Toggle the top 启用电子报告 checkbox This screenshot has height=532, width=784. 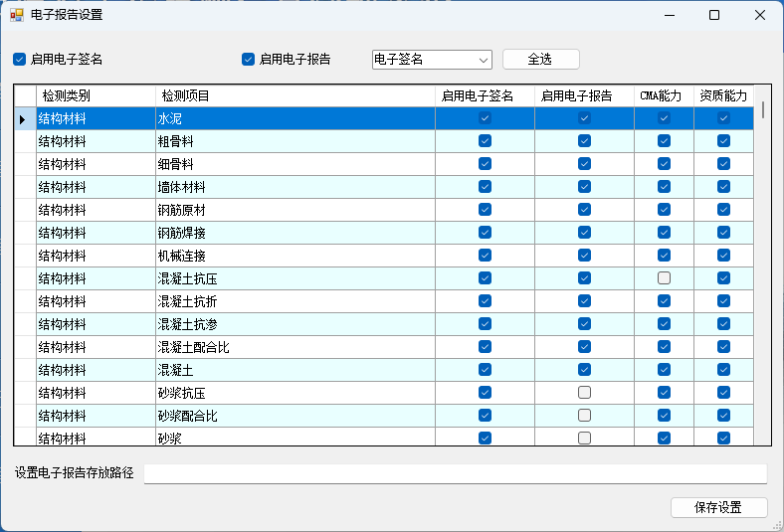point(249,59)
